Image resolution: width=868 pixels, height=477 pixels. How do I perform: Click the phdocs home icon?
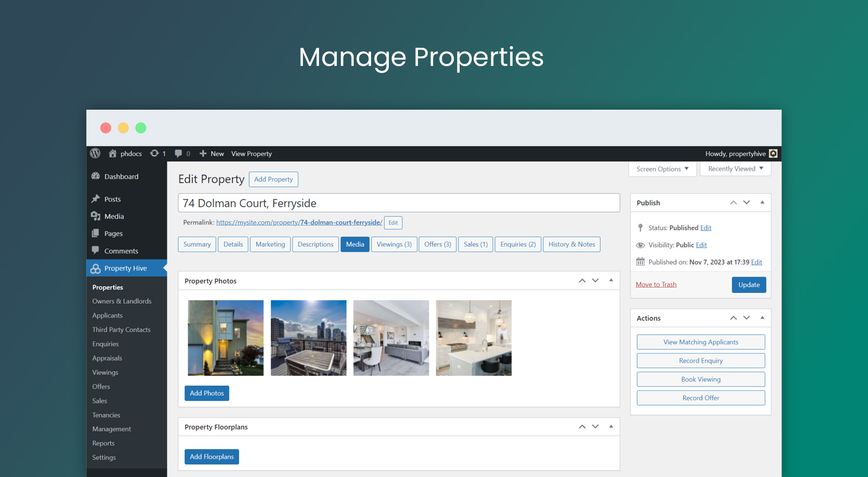(113, 154)
